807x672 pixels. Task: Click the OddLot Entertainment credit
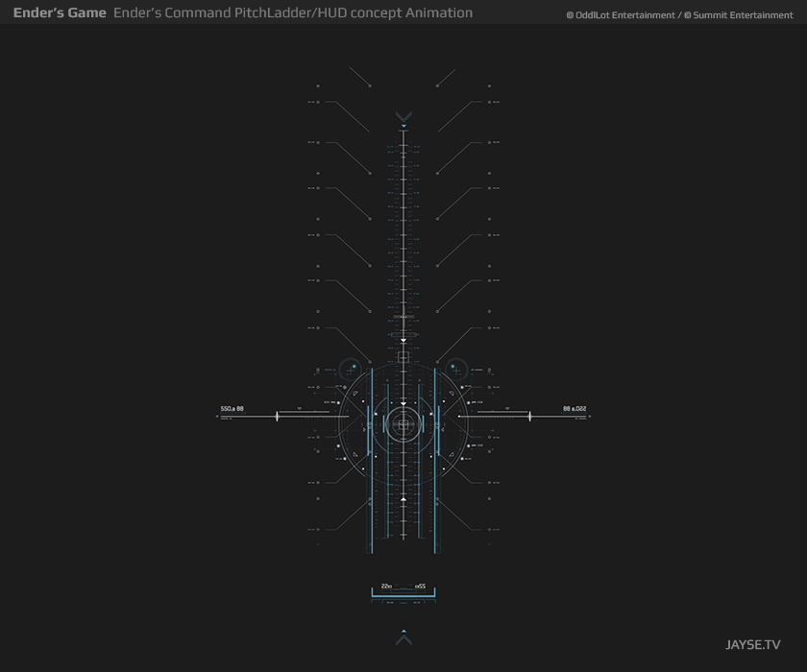(621, 15)
